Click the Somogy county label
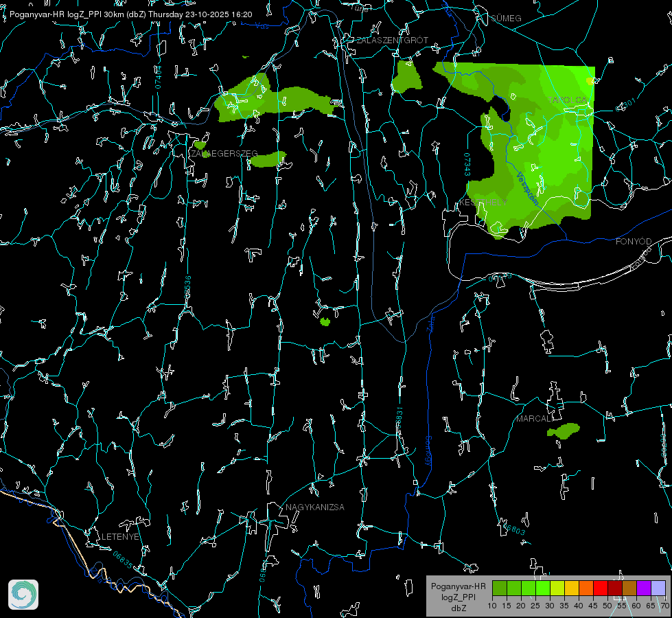Screen dimensions: 672x618 tap(428, 450)
